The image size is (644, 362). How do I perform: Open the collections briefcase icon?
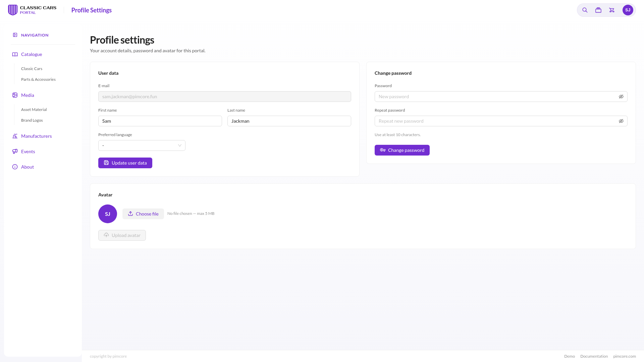pos(598,10)
